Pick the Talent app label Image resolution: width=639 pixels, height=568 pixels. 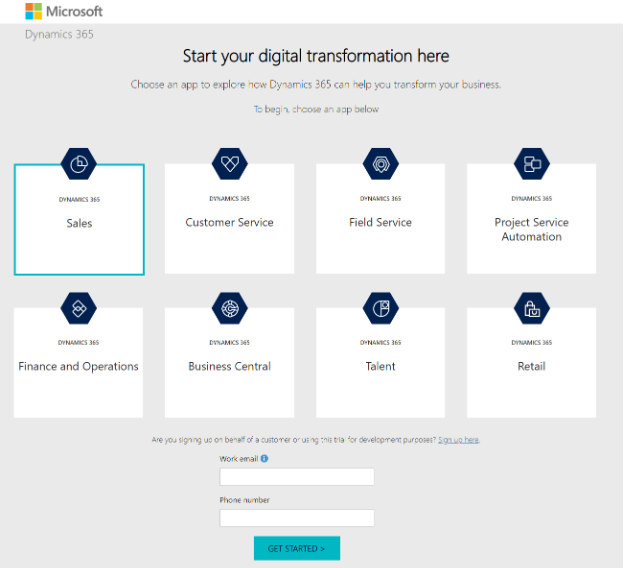point(380,366)
